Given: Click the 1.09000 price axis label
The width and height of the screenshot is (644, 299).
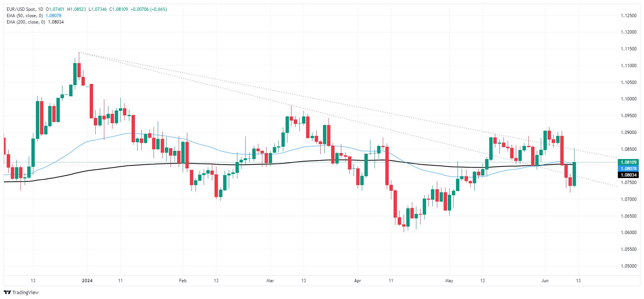Looking at the screenshot, I should point(628,133).
